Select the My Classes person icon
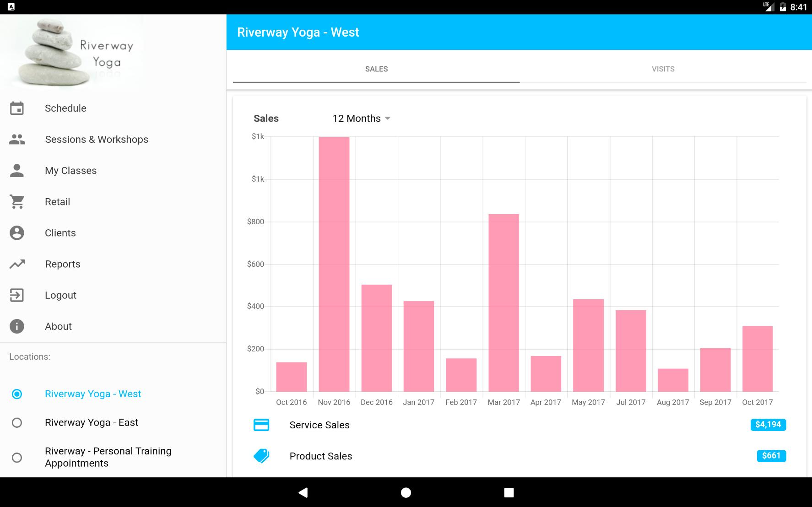Image resolution: width=812 pixels, height=507 pixels. coord(17,171)
